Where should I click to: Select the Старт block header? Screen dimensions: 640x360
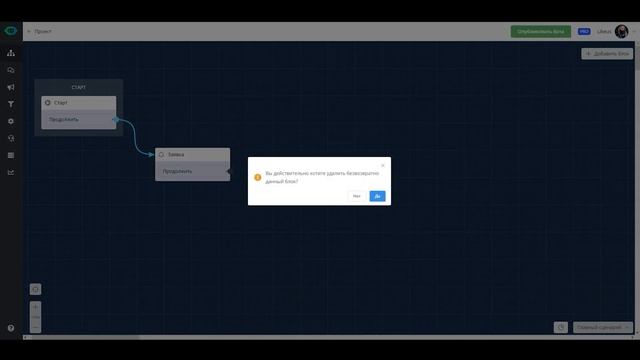(x=79, y=103)
